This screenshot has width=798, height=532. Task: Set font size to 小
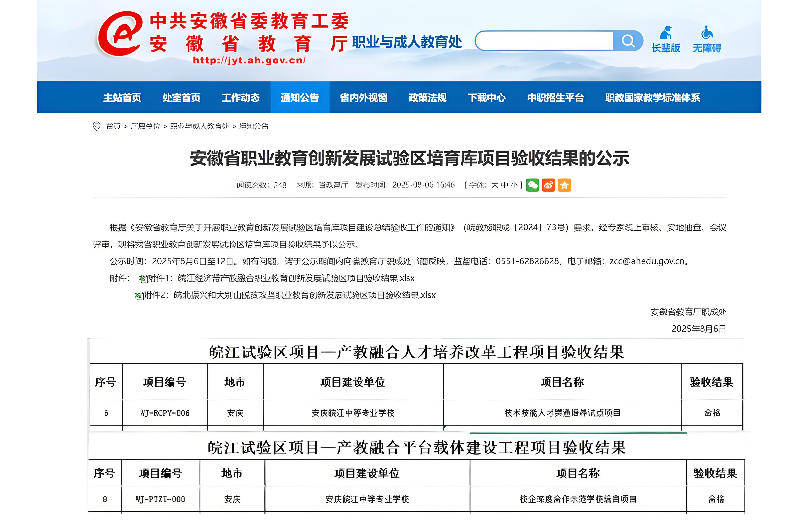(514, 185)
